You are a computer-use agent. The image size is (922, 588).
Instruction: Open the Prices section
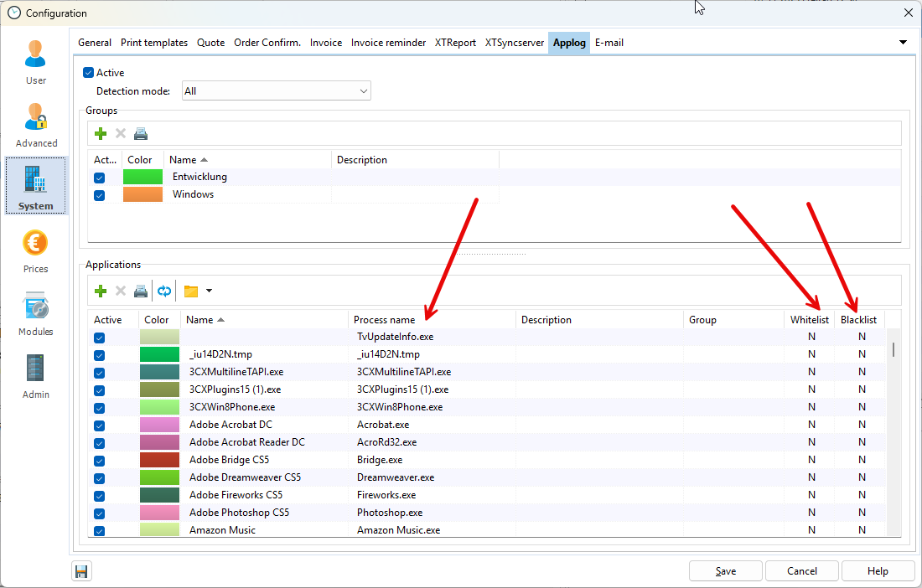pyautogui.click(x=36, y=250)
